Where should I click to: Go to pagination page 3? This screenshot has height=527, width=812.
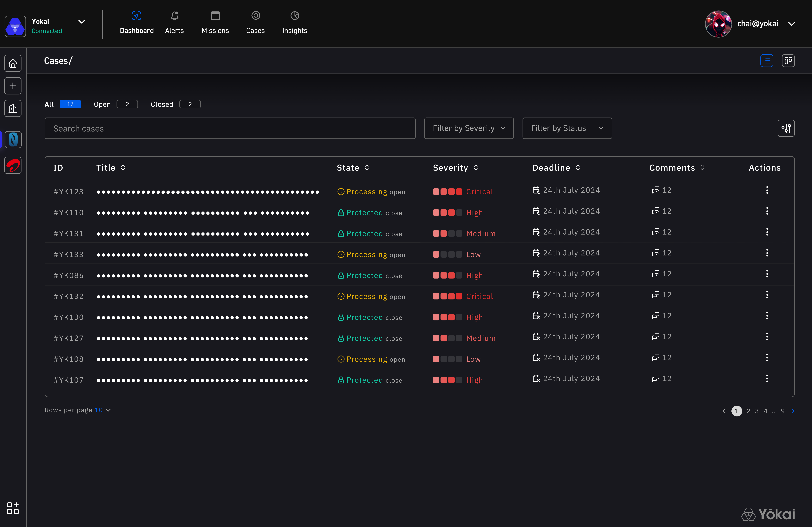point(757,411)
